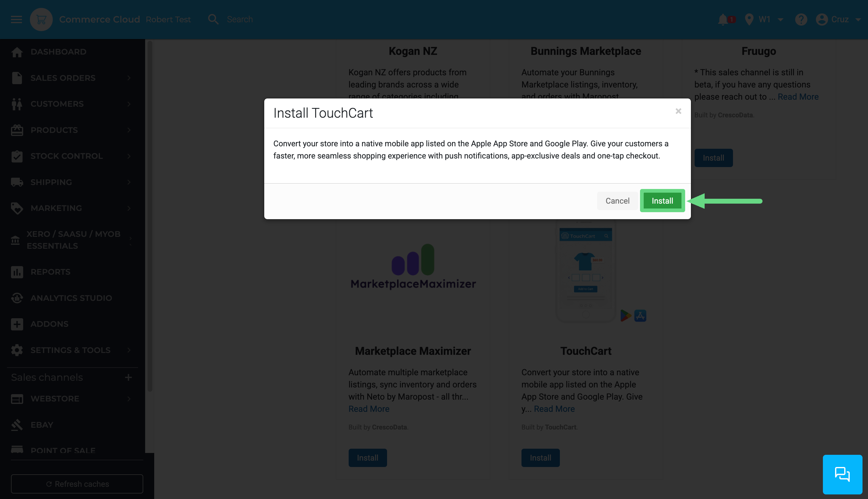Screen dimensions: 868x499
Task: Open the Dashboard menu item
Action: 58,52
